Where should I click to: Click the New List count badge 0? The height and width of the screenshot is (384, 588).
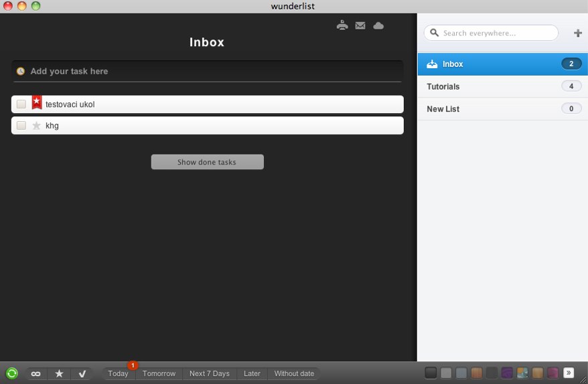click(x=571, y=108)
